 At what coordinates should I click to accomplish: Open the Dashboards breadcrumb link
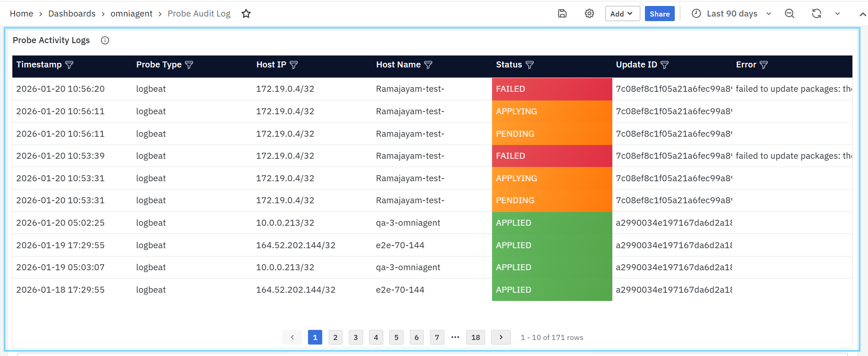(x=72, y=14)
